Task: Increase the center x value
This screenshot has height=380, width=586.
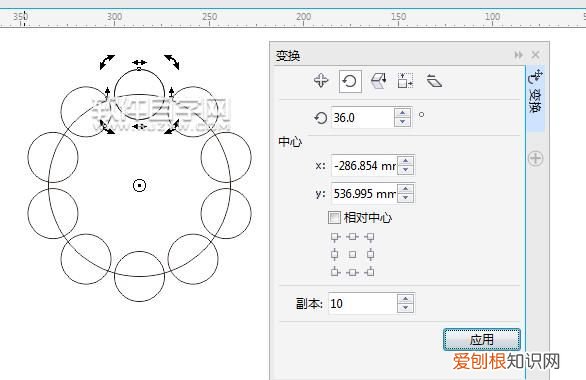Action: click(406, 161)
